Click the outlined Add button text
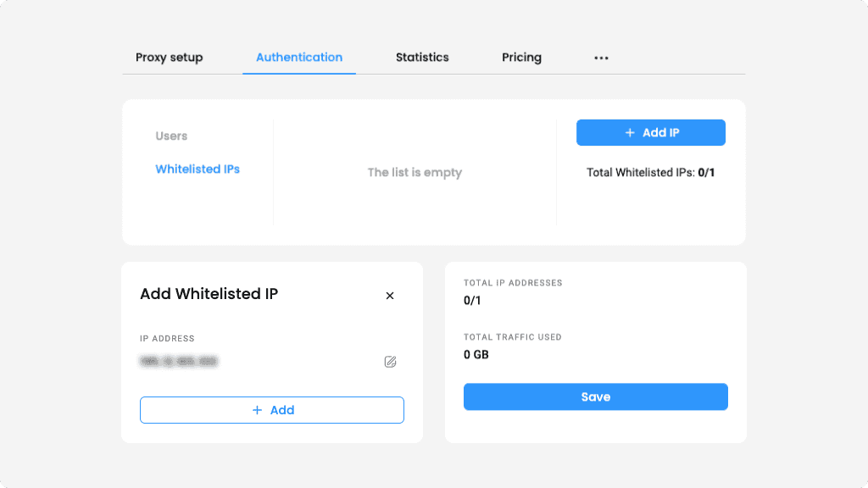 [282, 410]
